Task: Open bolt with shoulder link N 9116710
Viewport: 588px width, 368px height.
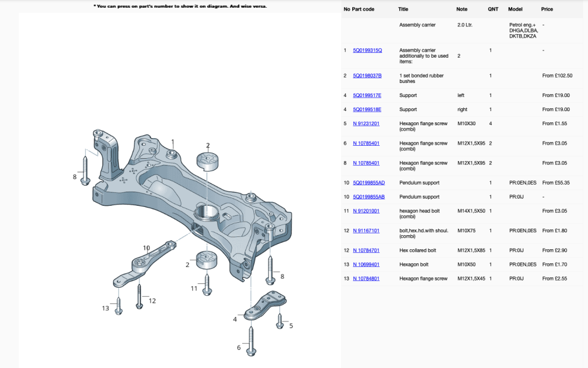Action: click(366, 230)
